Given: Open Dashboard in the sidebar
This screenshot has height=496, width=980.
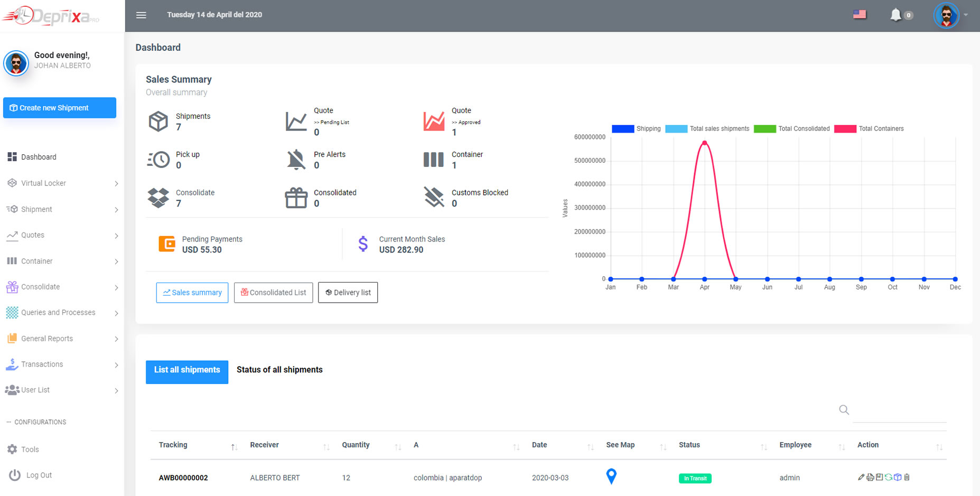Looking at the screenshot, I should click(x=39, y=157).
